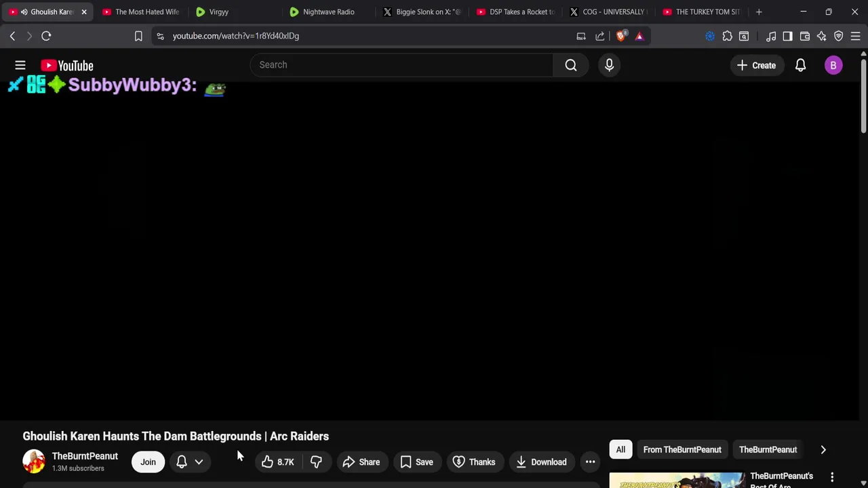Like the video (8.7K)
The width and height of the screenshot is (868, 488).
278,462
